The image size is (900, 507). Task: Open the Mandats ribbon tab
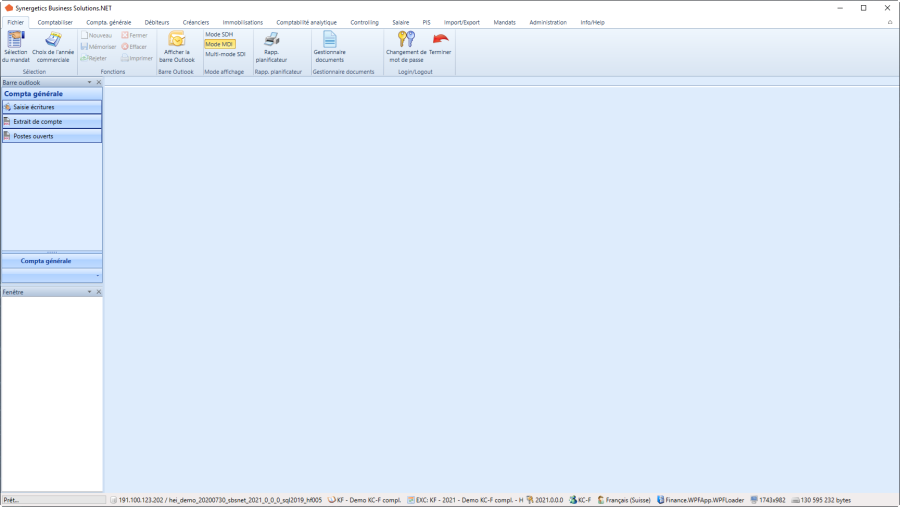coord(505,22)
